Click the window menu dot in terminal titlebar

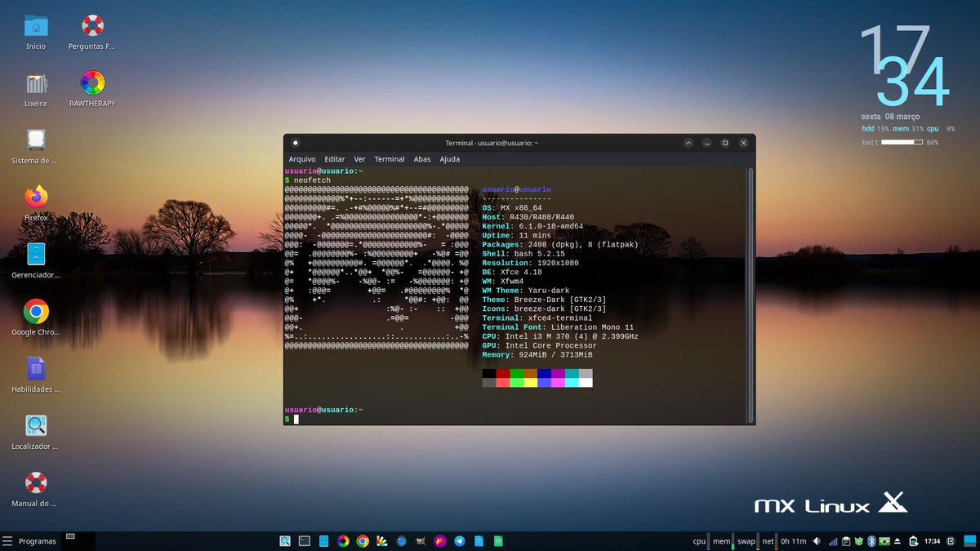(x=295, y=143)
